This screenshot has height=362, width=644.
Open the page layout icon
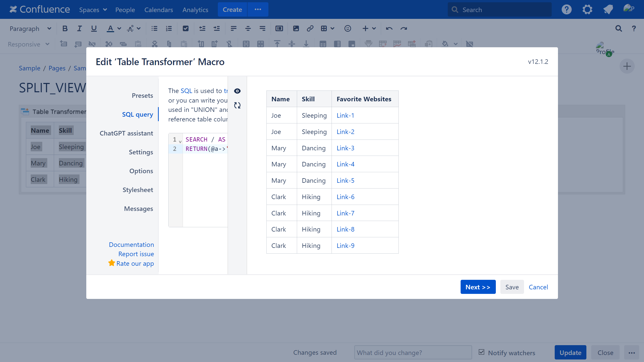[x=279, y=28]
